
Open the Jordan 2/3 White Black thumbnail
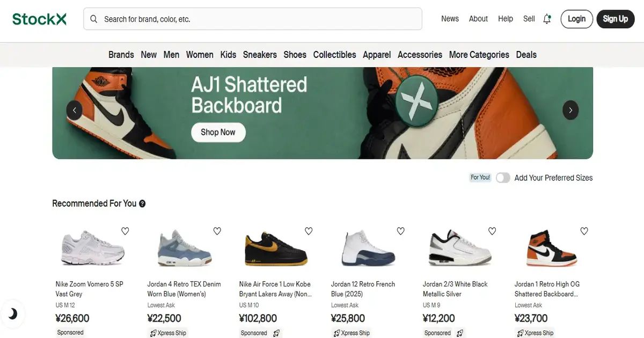point(460,248)
